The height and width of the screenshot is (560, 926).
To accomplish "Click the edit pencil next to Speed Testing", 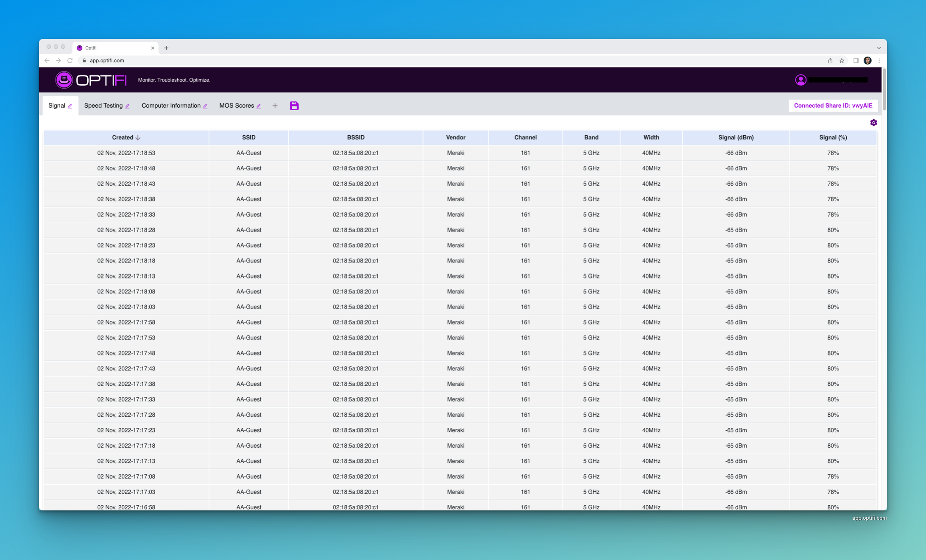I will [127, 106].
